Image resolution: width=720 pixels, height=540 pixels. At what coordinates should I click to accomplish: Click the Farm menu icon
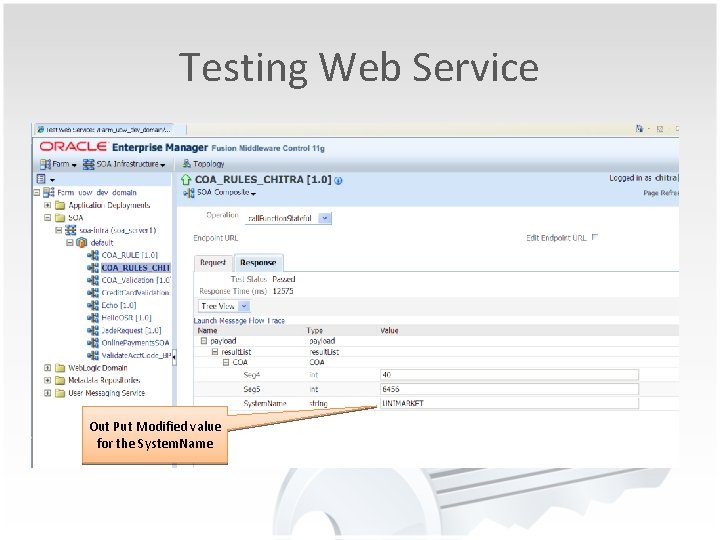[45, 164]
